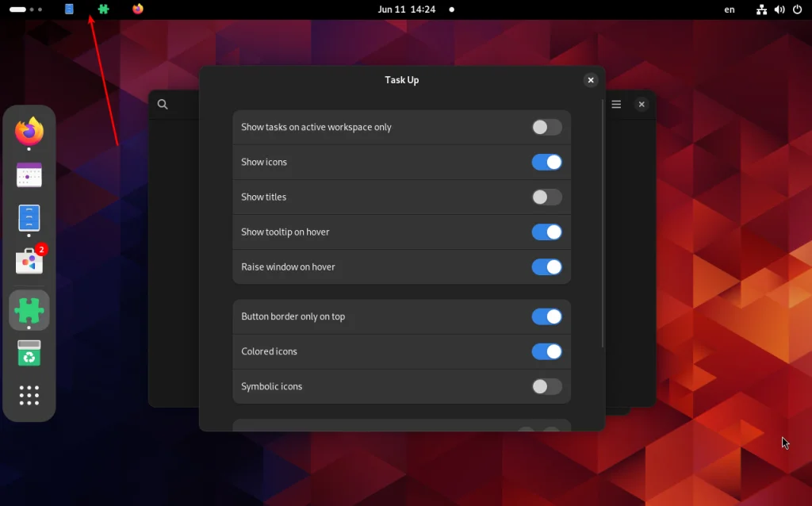Disable the Colored icons switch
Image resolution: width=812 pixels, height=506 pixels.
[x=546, y=351]
